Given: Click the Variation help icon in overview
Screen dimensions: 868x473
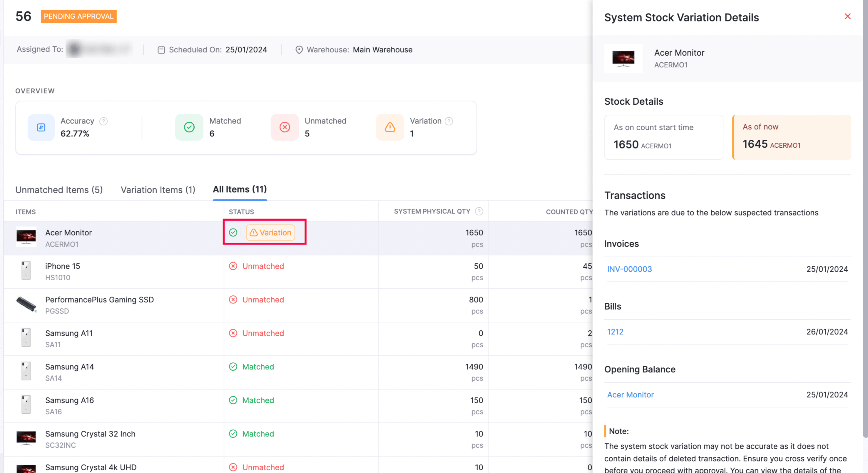Looking at the screenshot, I should tap(449, 121).
